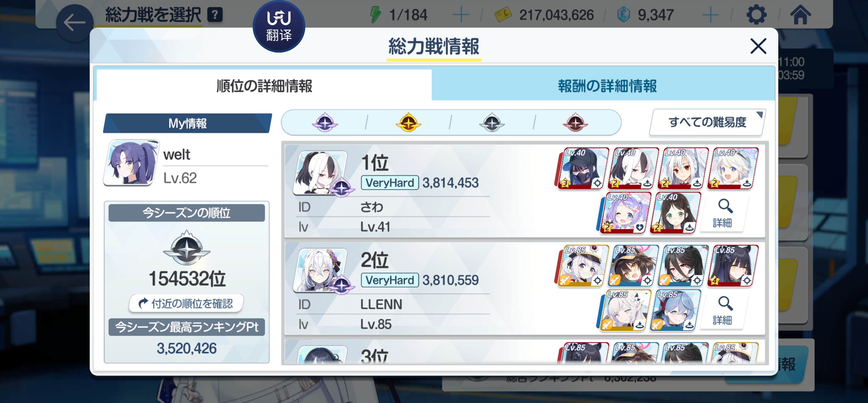Open the すべての難易度 difficulty dropdown
The height and width of the screenshot is (403, 868).
(x=707, y=122)
